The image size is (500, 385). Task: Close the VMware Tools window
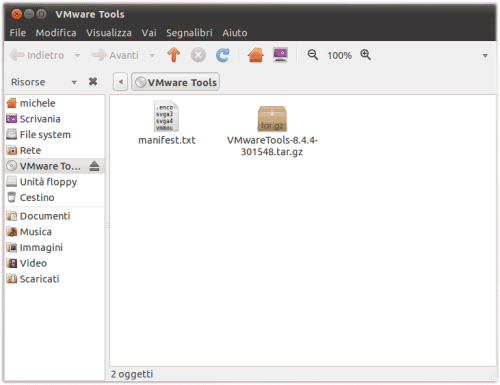(x=17, y=14)
